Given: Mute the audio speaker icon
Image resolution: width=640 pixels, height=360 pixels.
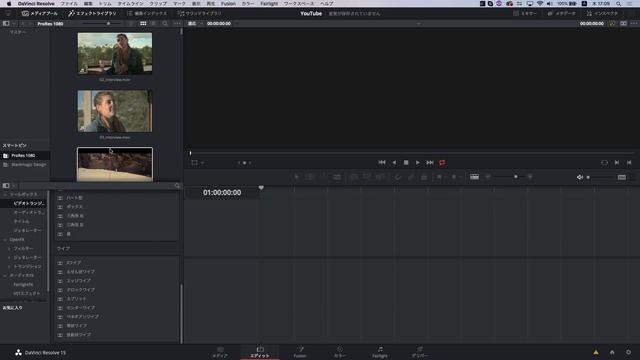Looking at the screenshot, I should [x=580, y=177].
